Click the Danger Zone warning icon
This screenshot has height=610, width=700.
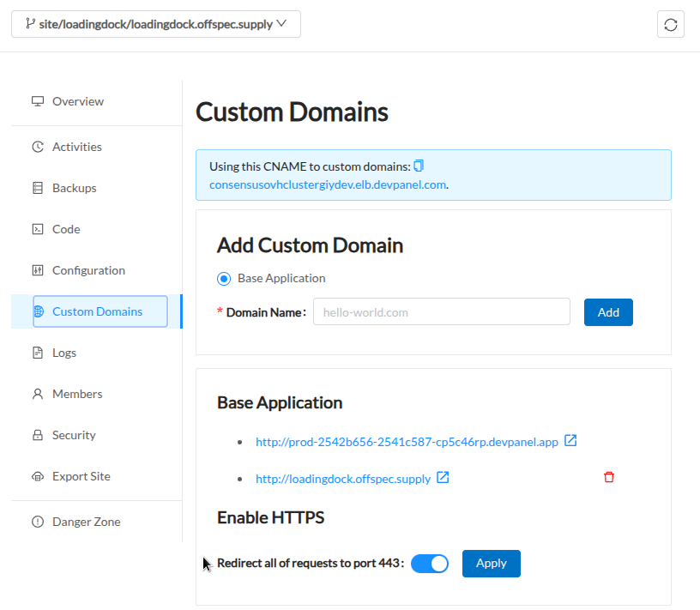(x=38, y=522)
